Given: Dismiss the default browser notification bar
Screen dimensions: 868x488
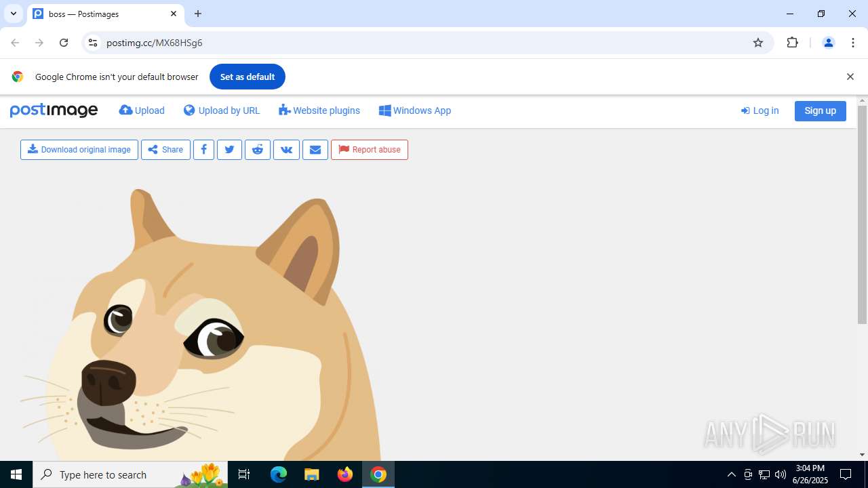Looking at the screenshot, I should [x=850, y=77].
